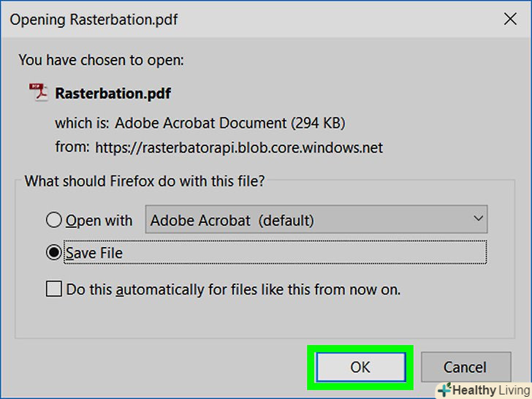The height and width of the screenshot is (399, 532).
Task: Click the automatically for files label
Action: pyautogui.click(x=234, y=289)
